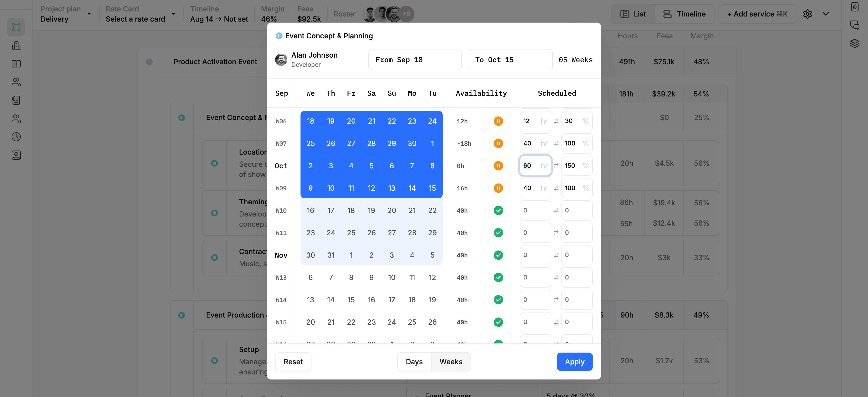Image resolution: width=868 pixels, height=397 pixels.
Task: Click the Apply button to confirm schedule
Action: coord(575,361)
